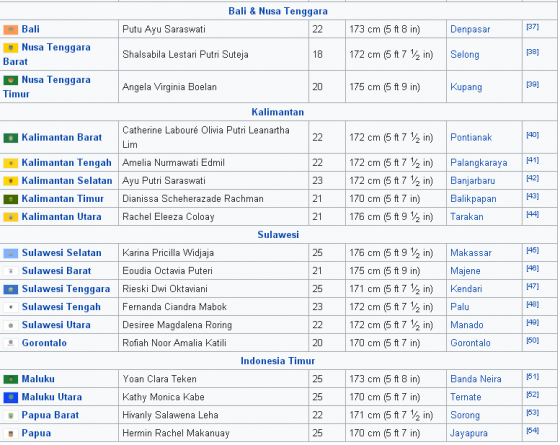Open reference footnote 37
The height and width of the screenshot is (445, 560).
[x=532, y=27]
